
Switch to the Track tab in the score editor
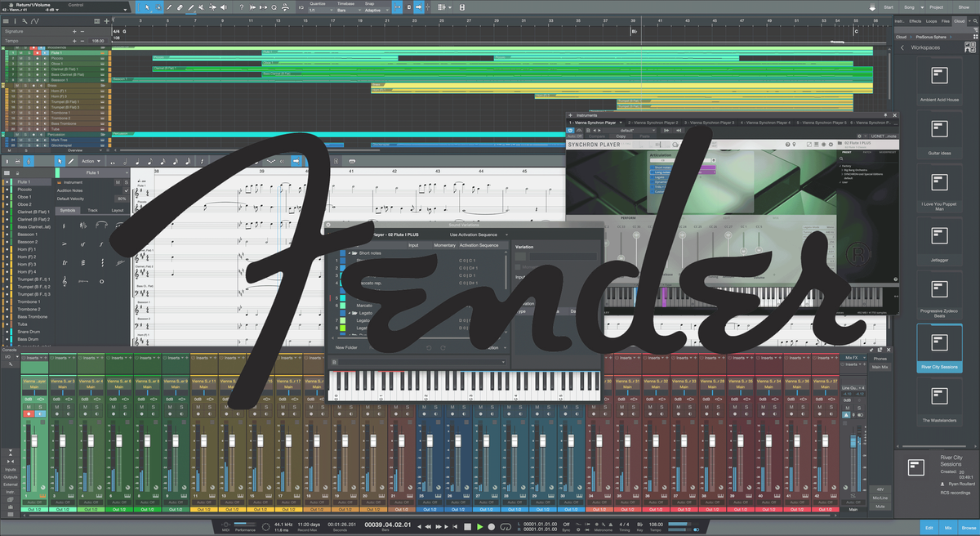pyautogui.click(x=92, y=210)
